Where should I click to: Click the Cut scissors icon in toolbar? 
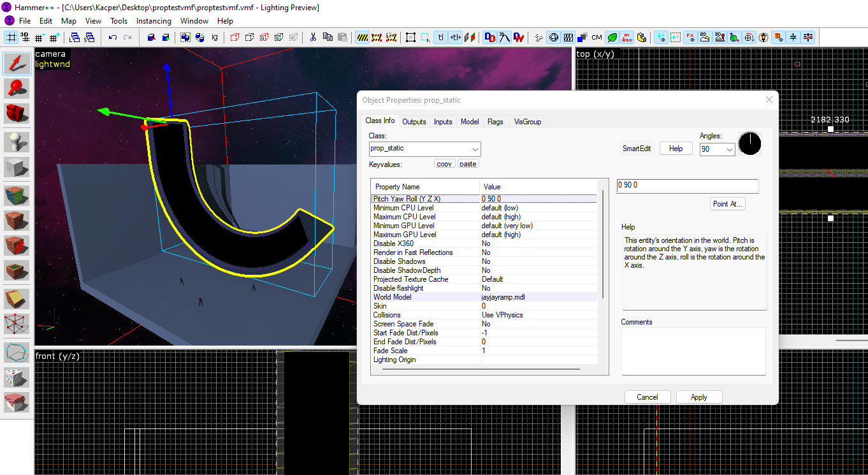[313, 38]
